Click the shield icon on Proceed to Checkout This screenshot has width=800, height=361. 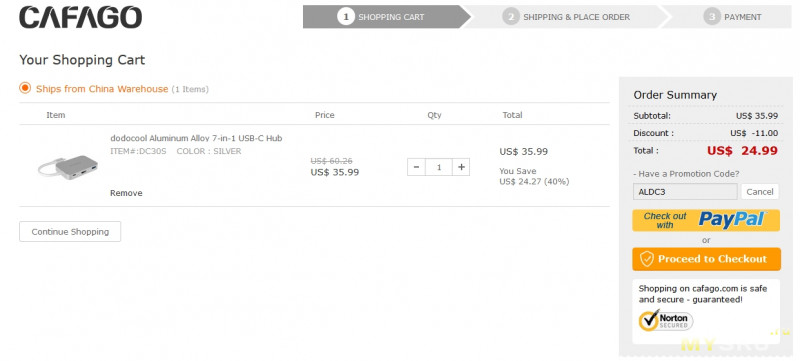[x=647, y=259]
